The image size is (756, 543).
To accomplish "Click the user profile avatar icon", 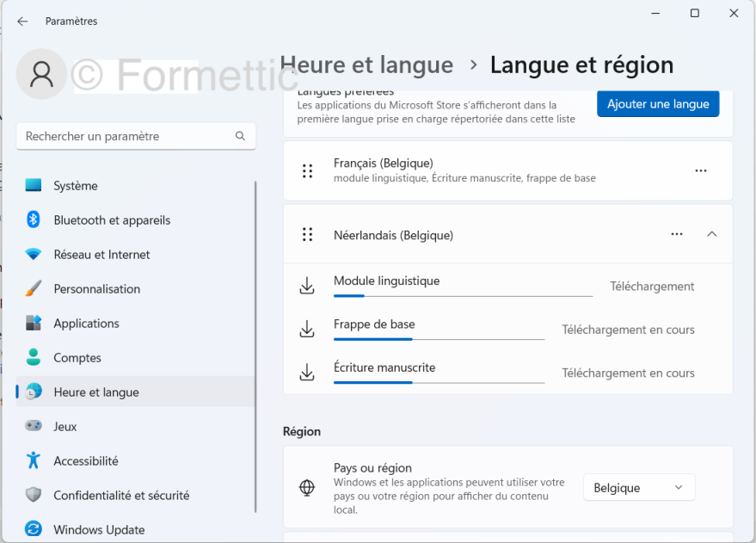I will click(41, 74).
